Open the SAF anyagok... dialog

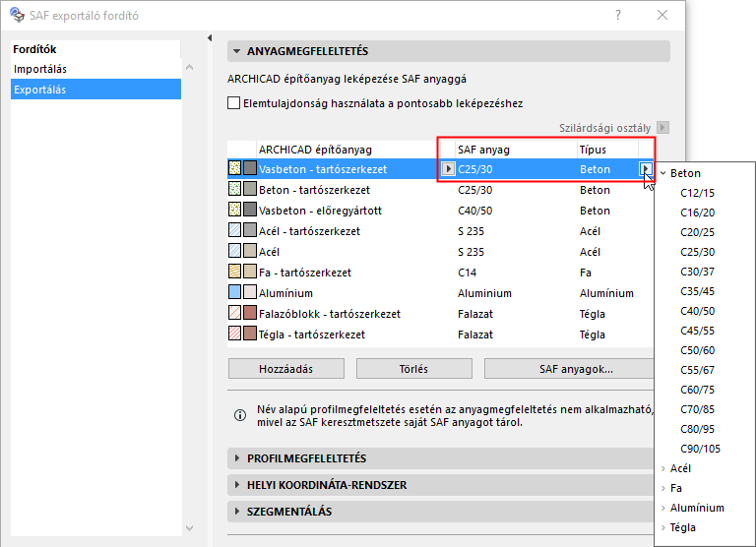coord(569,369)
